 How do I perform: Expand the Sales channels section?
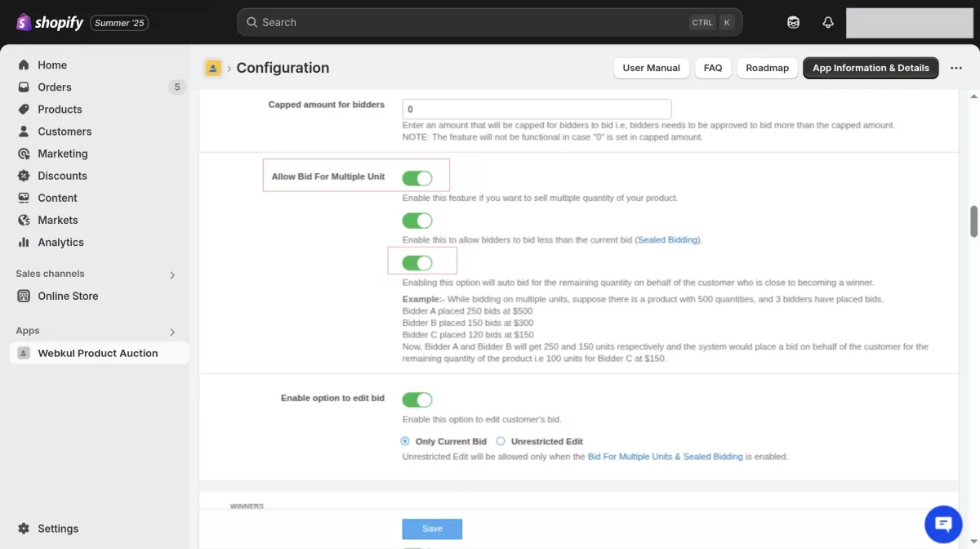[172, 275]
